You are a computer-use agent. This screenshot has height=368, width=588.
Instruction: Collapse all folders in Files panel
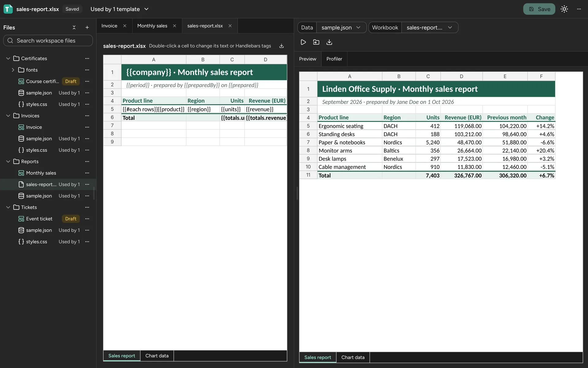click(x=74, y=28)
